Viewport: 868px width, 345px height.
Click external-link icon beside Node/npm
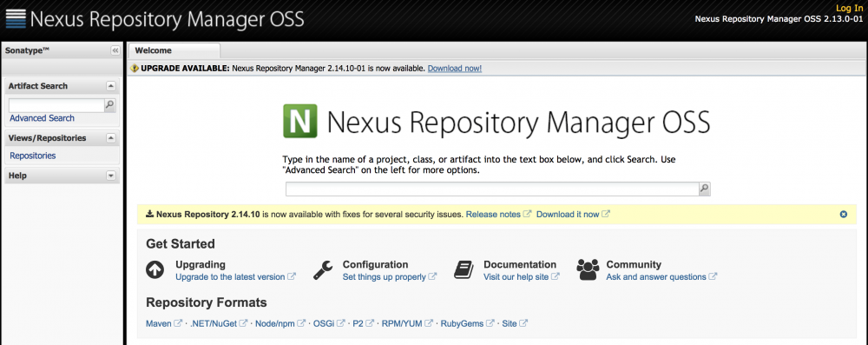coord(302,323)
